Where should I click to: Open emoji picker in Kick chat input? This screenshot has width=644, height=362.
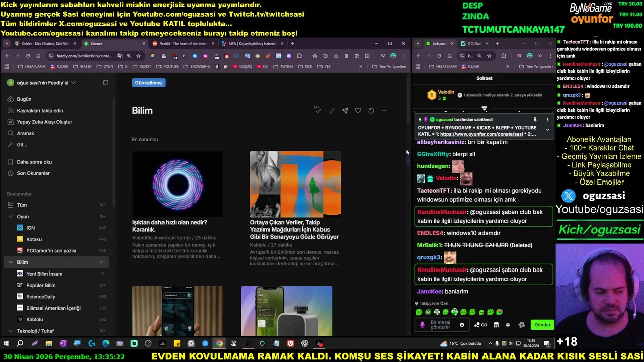[462, 325]
